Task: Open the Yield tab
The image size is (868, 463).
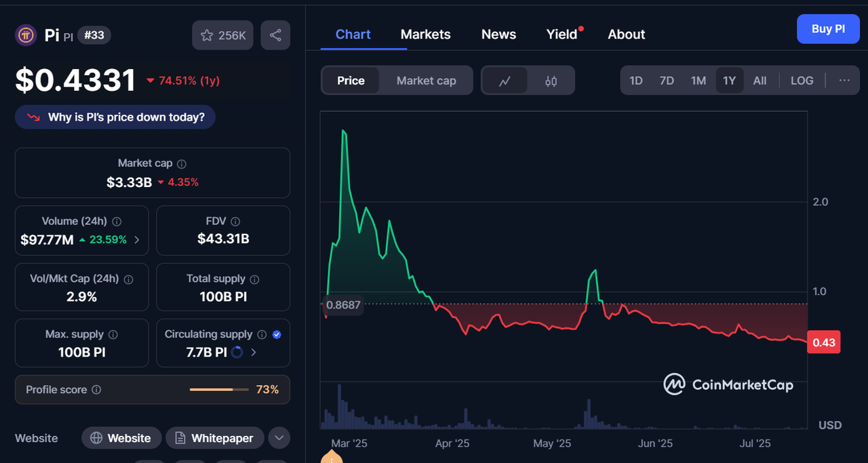Action: [x=562, y=35]
